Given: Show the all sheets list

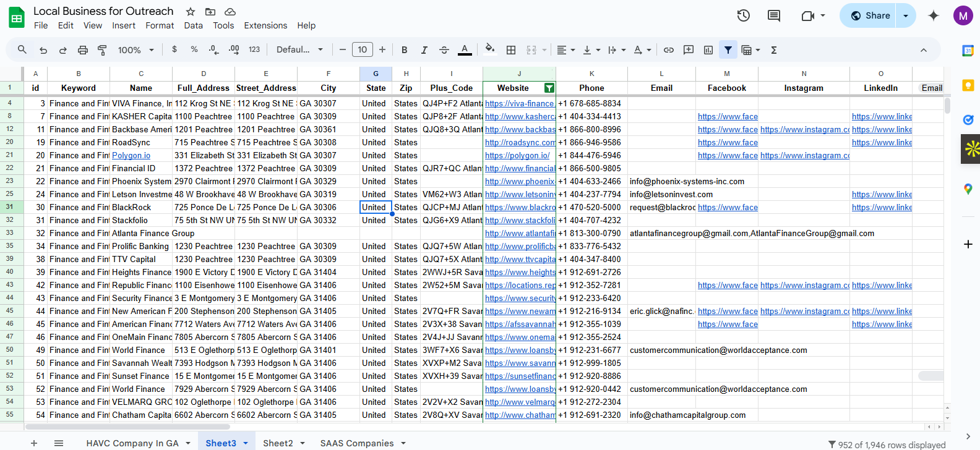Looking at the screenshot, I should click(x=59, y=443).
